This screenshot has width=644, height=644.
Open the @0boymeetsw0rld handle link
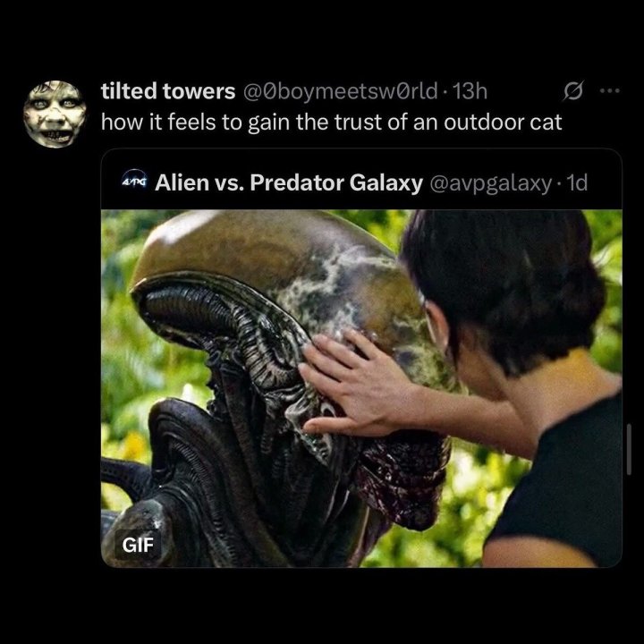[x=341, y=91]
